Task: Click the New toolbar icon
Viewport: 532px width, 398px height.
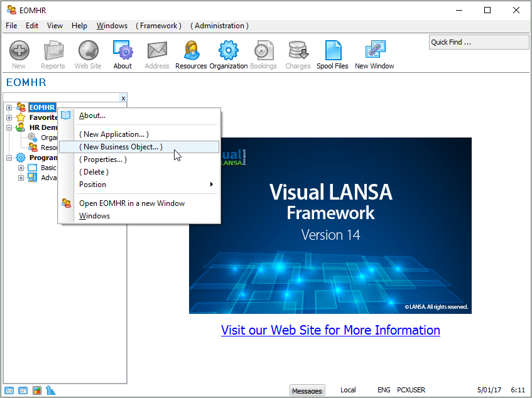Action: [19, 50]
